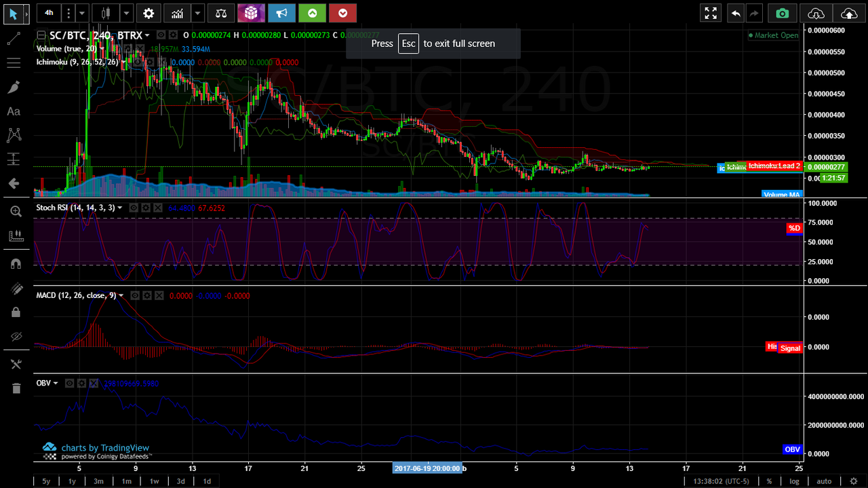Toggle auto scale button
The width and height of the screenshot is (868, 488).
pyautogui.click(x=824, y=481)
